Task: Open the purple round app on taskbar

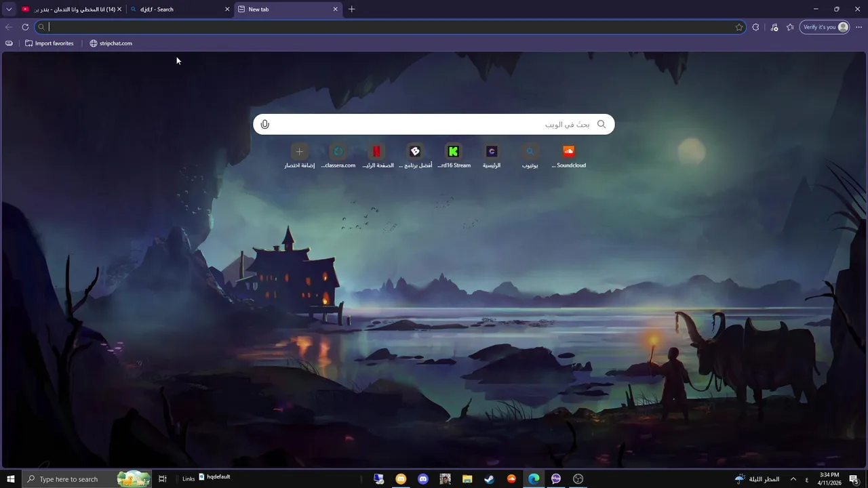Action: coord(556,479)
